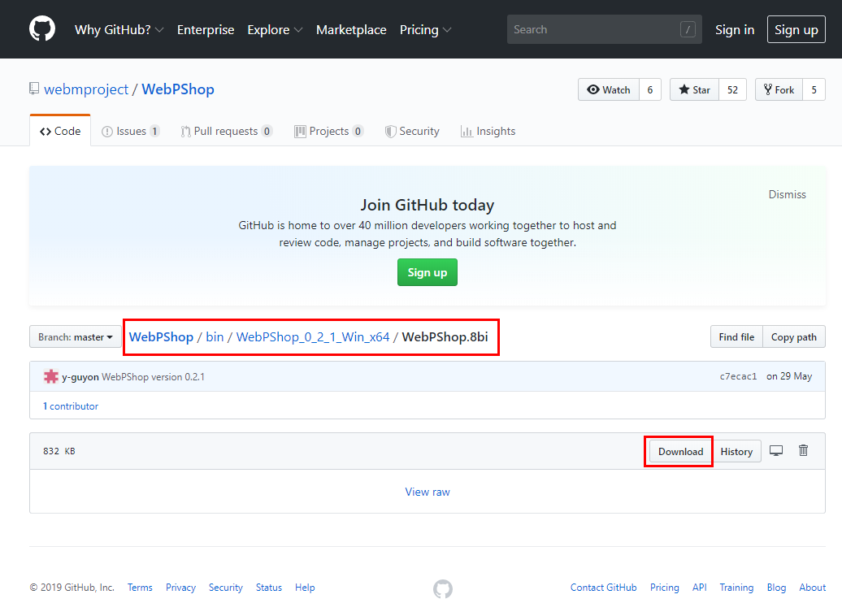Open commit hash c7ecac1
Image resolution: width=842 pixels, height=616 pixels.
(x=738, y=376)
